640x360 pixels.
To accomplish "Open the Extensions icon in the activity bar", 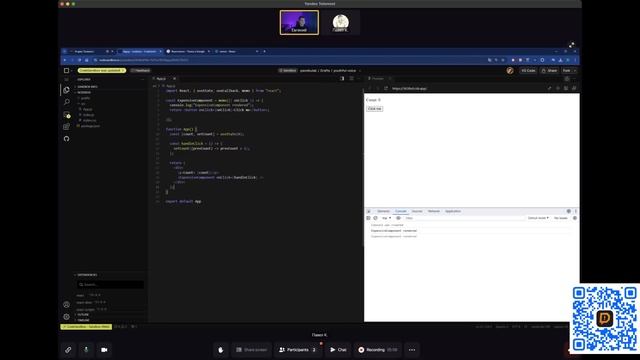I will click(67, 127).
